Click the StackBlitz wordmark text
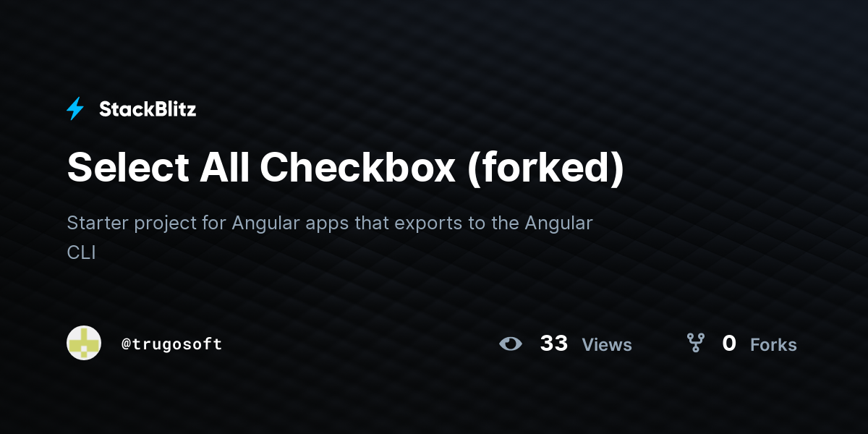Screen dimensions: 868x434 click(148, 109)
